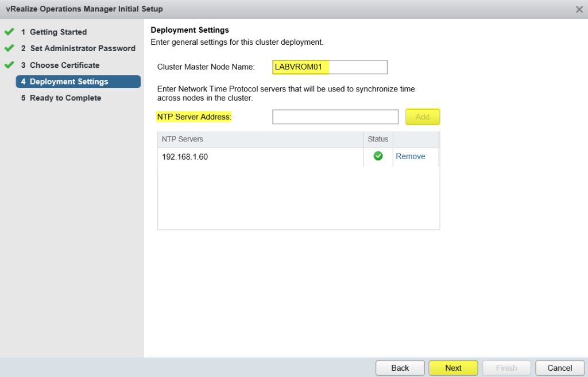Go to step 2 Set Administrator Password
This screenshot has height=377, width=588.
coord(78,48)
